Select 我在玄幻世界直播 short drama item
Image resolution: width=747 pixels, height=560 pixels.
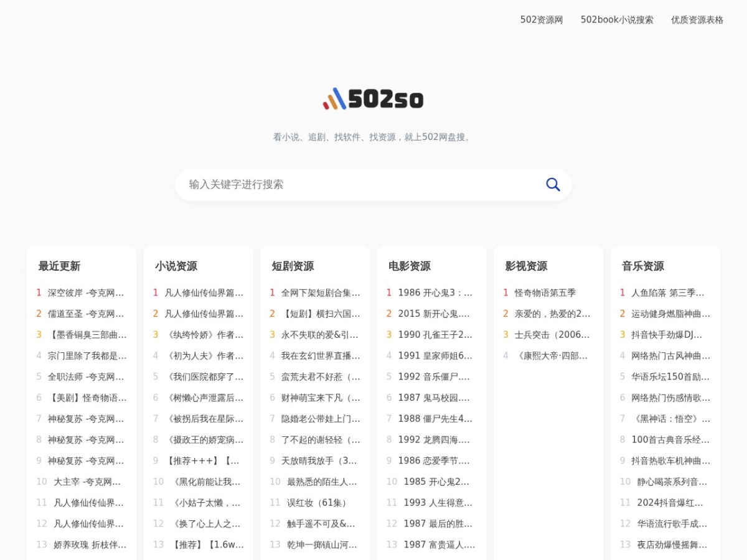point(321,356)
